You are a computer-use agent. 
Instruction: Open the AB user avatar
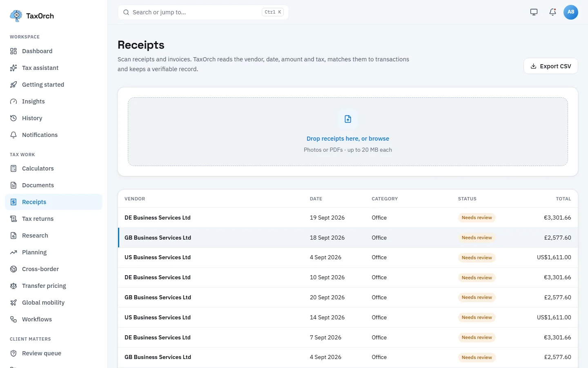click(x=571, y=12)
